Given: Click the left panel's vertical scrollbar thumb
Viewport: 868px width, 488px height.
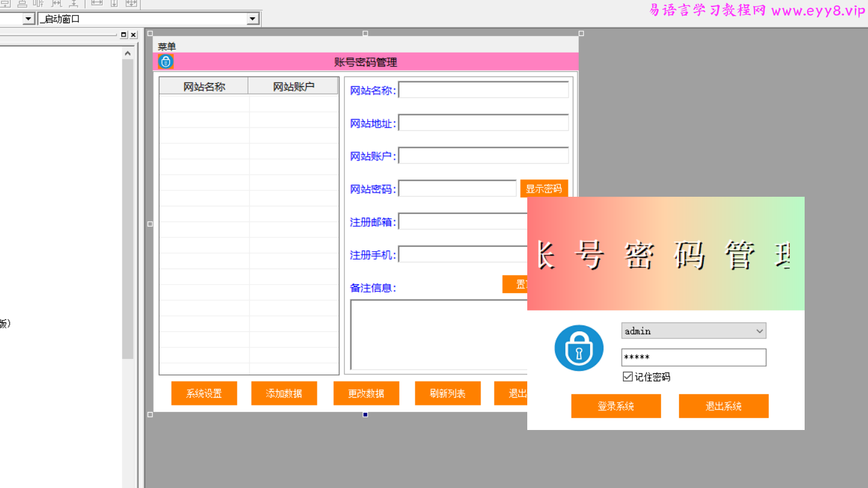Looking at the screenshot, I should [x=127, y=209].
